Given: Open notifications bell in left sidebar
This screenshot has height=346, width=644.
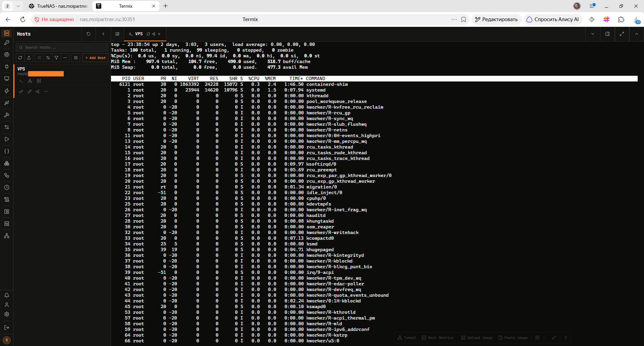Looking at the screenshot, I should pyautogui.click(x=6, y=295).
